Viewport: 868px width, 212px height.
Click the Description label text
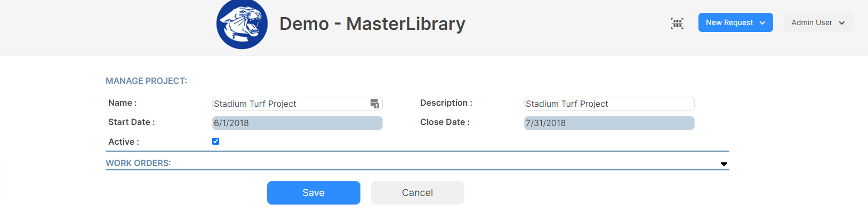(x=446, y=103)
